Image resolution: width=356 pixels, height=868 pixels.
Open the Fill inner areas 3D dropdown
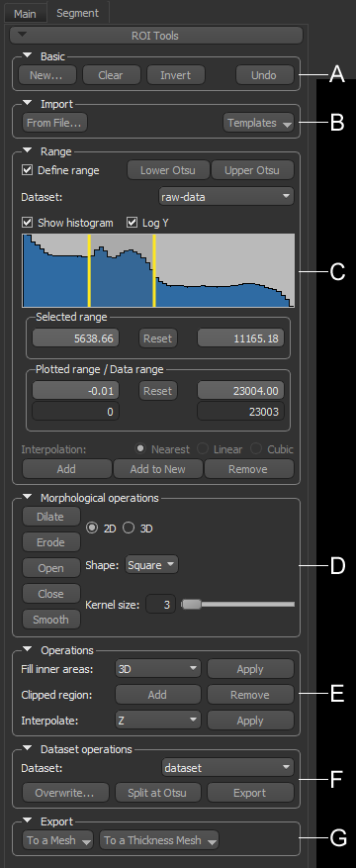point(158,668)
